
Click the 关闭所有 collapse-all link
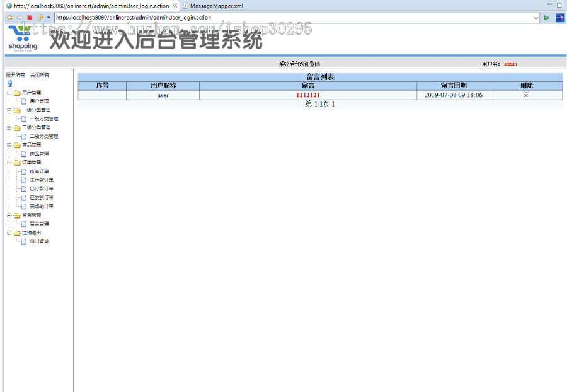pos(39,74)
